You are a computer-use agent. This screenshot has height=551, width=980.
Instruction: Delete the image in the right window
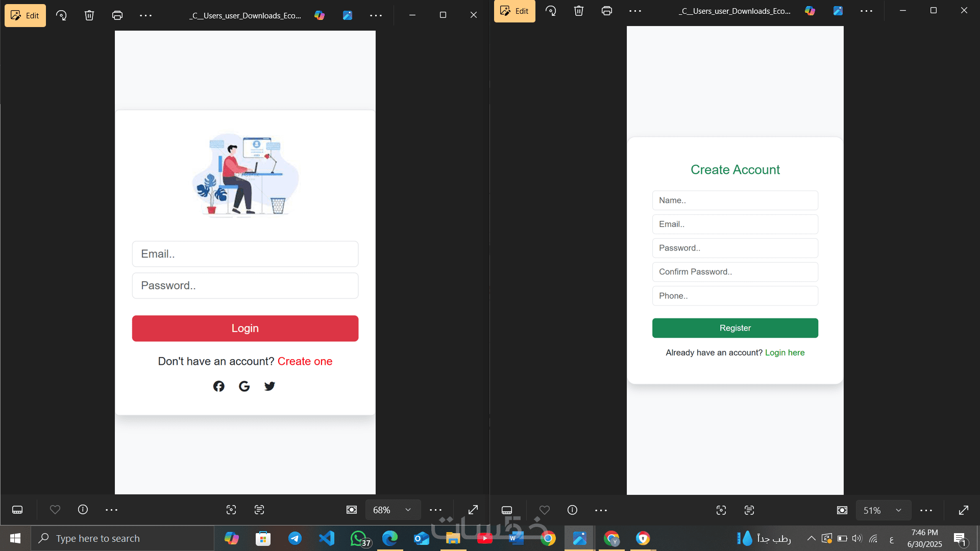pos(578,11)
